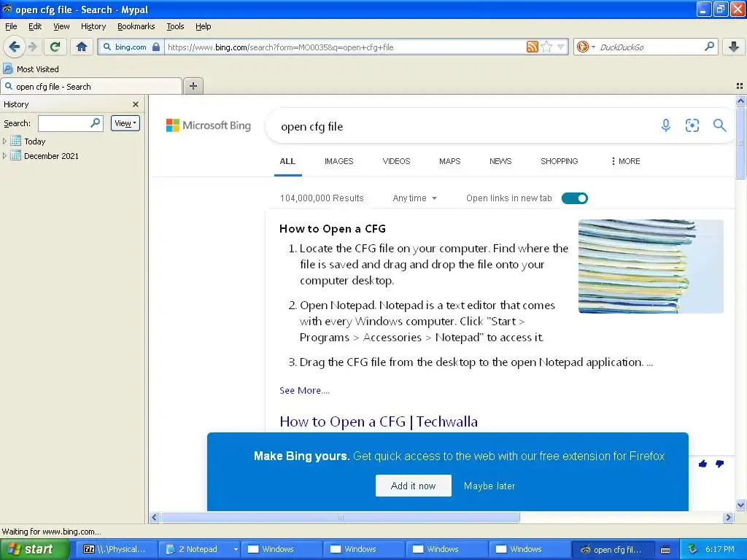The image size is (747, 560).
Task: Click the Forward navigation arrow
Action: coord(32,47)
